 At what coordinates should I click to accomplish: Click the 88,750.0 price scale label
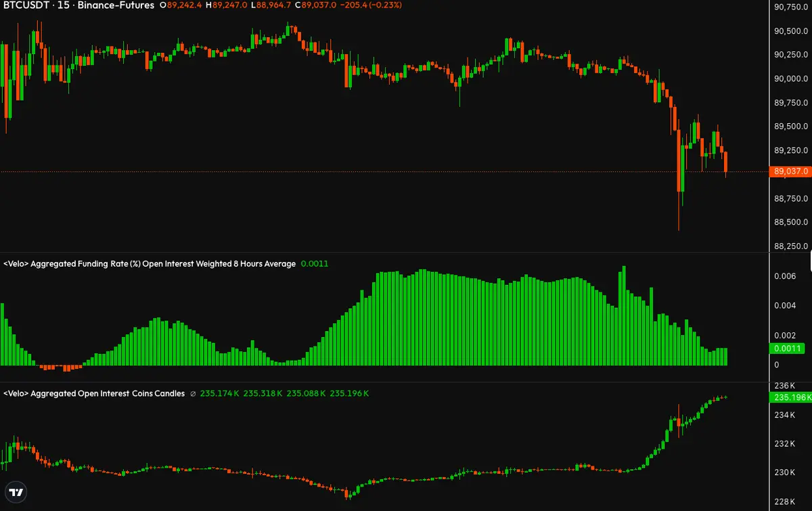pyautogui.click(x=792, y=198)
